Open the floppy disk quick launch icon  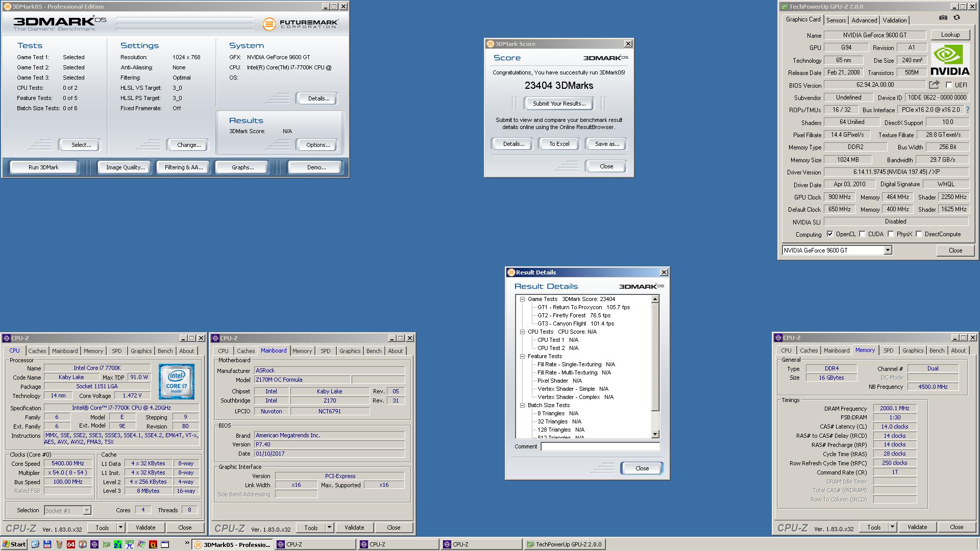pyautogui.click(x=47, y=544)
